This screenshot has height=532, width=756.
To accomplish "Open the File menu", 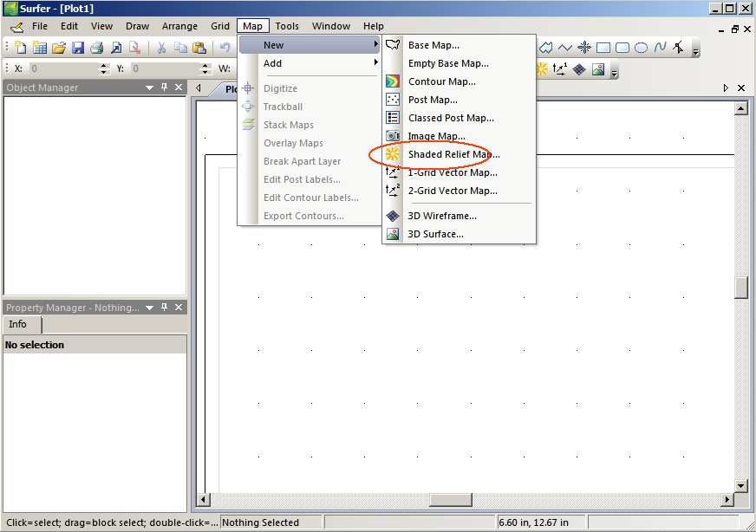I will [40, 26].
